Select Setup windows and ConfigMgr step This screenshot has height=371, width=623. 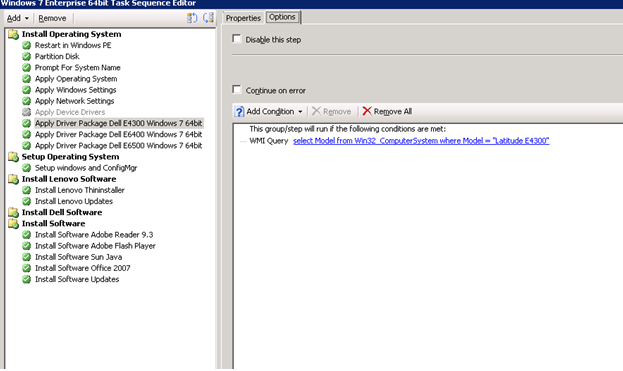(86, 168)
